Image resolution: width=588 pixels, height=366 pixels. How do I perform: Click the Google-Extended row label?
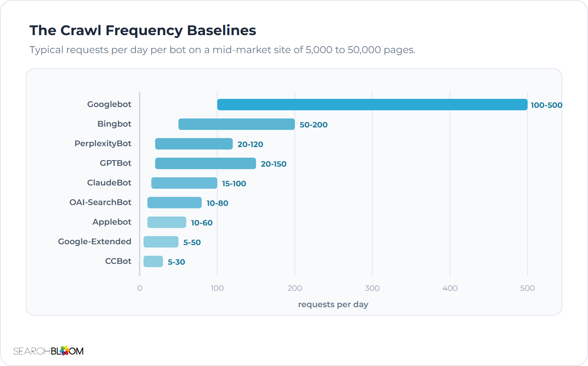click(x=95, y=241)
